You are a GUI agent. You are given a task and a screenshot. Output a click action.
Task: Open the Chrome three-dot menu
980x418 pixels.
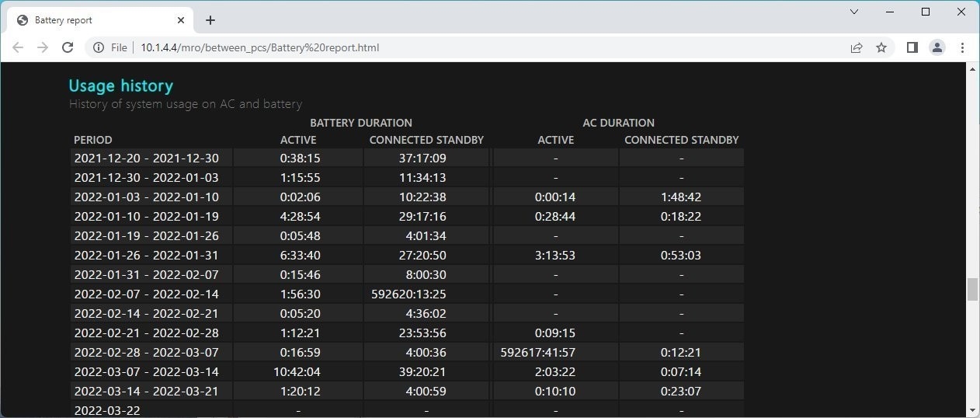(963, 47)
